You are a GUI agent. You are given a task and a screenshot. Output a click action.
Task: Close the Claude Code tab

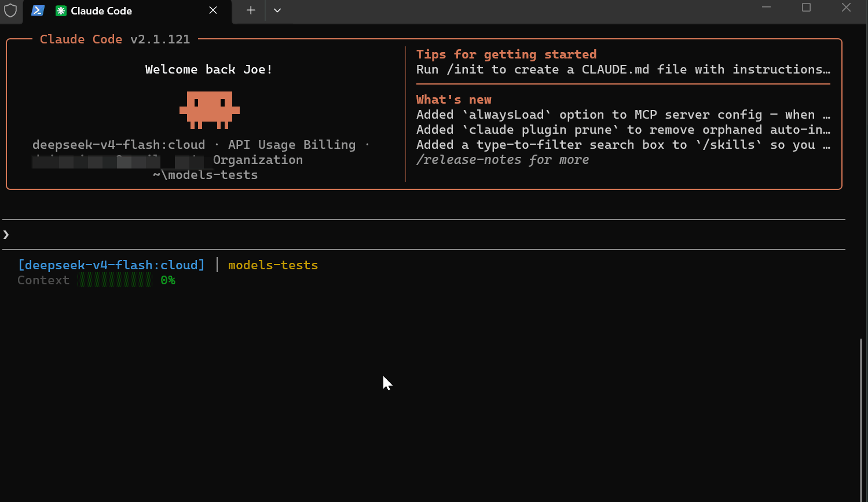[x=213, y=10]
